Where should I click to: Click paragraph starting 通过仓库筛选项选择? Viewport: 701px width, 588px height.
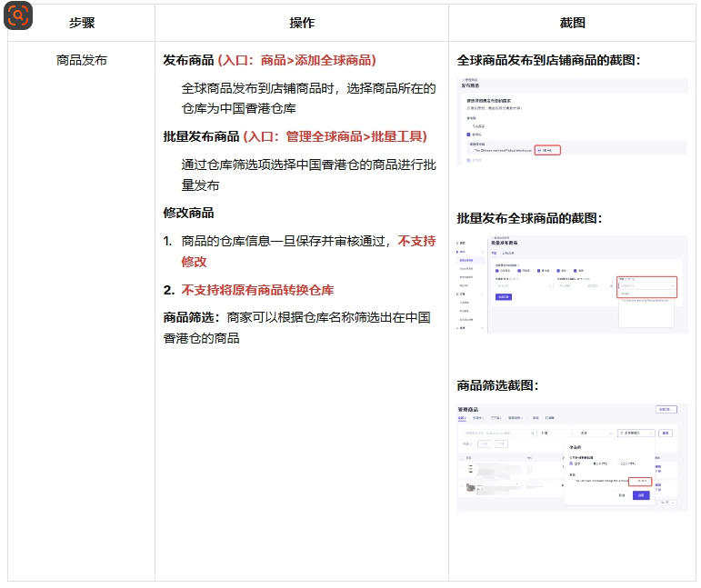(308, 174)
